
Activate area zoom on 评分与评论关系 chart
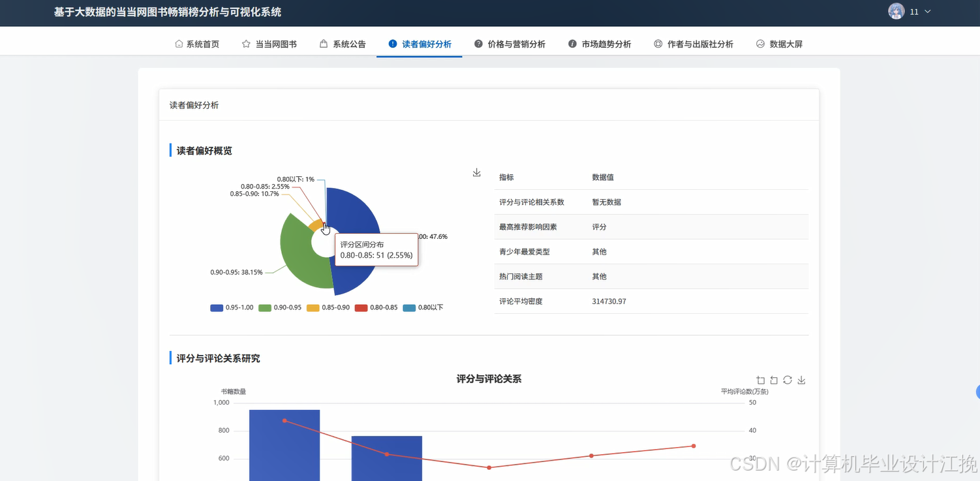[760, 380]
